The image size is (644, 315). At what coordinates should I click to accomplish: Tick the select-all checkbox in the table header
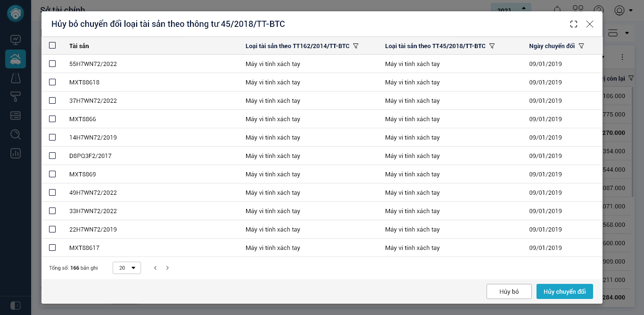(52, 46)
